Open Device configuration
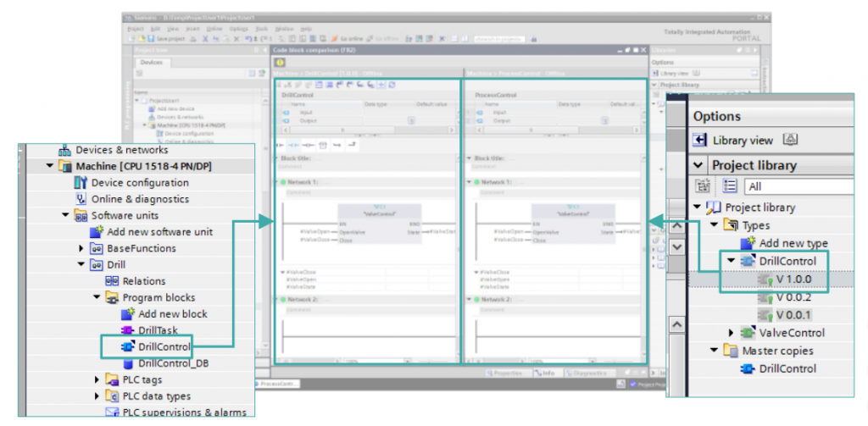 140,183
